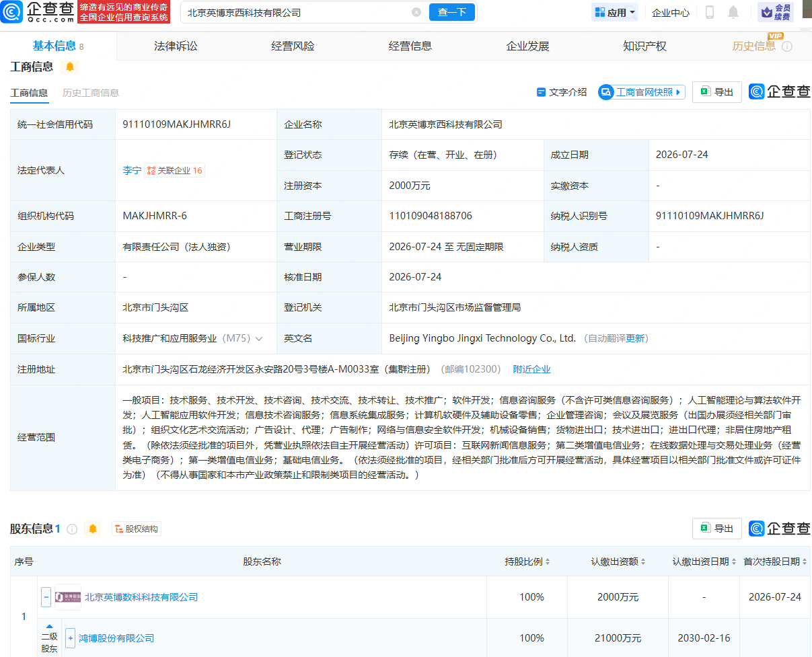Click the info icon beside 历史信息
This screenshot has height=657, width=812.
787,46
